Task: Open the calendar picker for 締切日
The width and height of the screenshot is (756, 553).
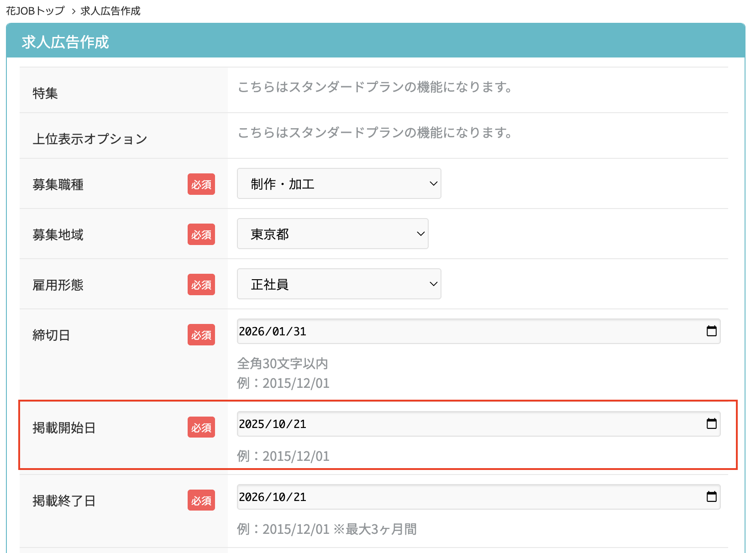Action: coord(711,331)
